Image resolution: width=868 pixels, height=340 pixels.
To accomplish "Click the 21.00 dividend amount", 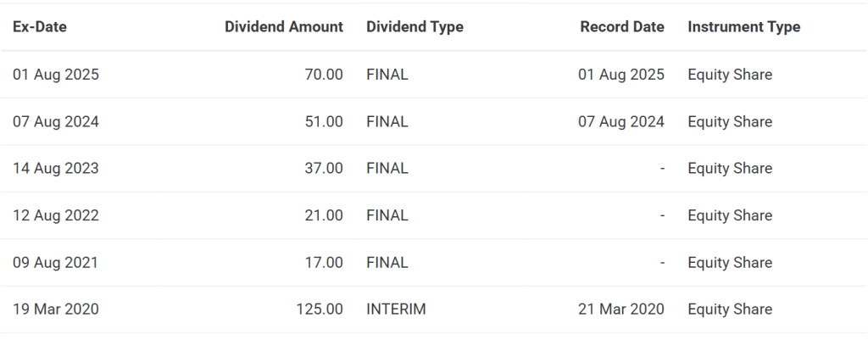I will click(x=323, y=215).
